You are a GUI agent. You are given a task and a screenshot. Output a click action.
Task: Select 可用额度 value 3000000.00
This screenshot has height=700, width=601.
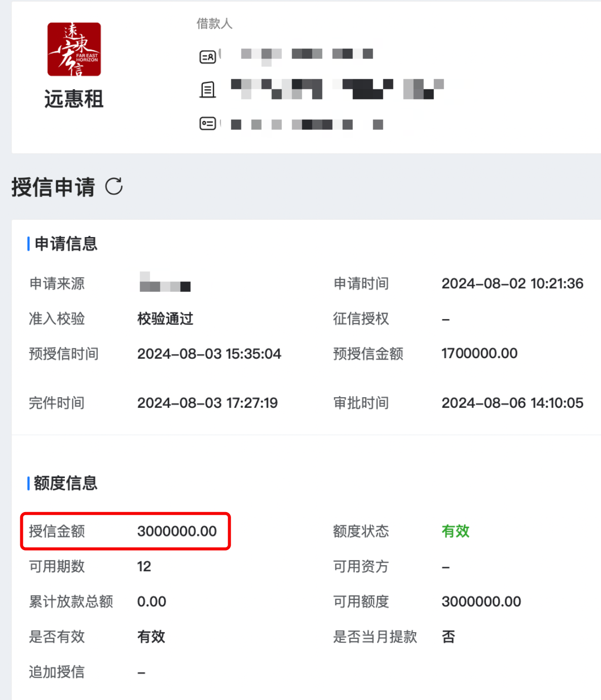click(x=481, y=601)
